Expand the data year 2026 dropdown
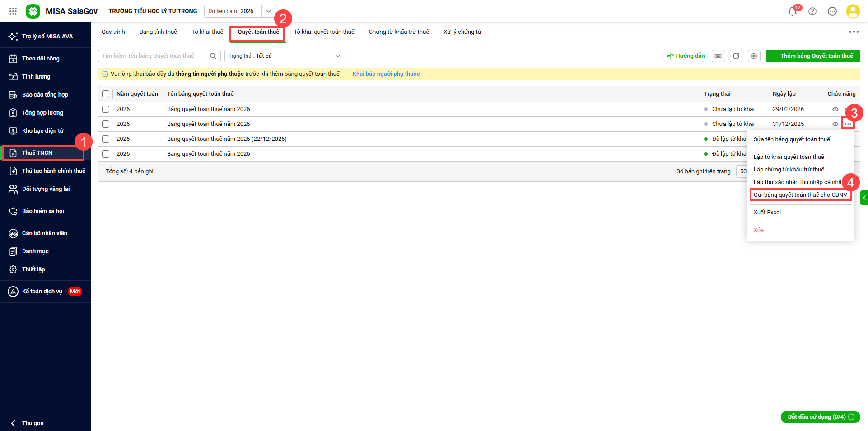This screenshot has height=431, width=868. coord(269,11)
